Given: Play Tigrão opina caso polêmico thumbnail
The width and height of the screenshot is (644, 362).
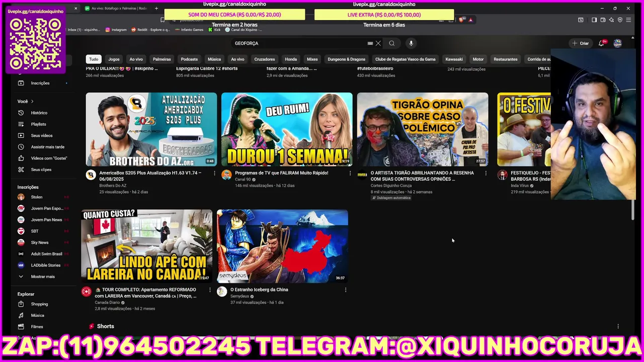Looking at the screenshot, I should (x=423, y=129).
